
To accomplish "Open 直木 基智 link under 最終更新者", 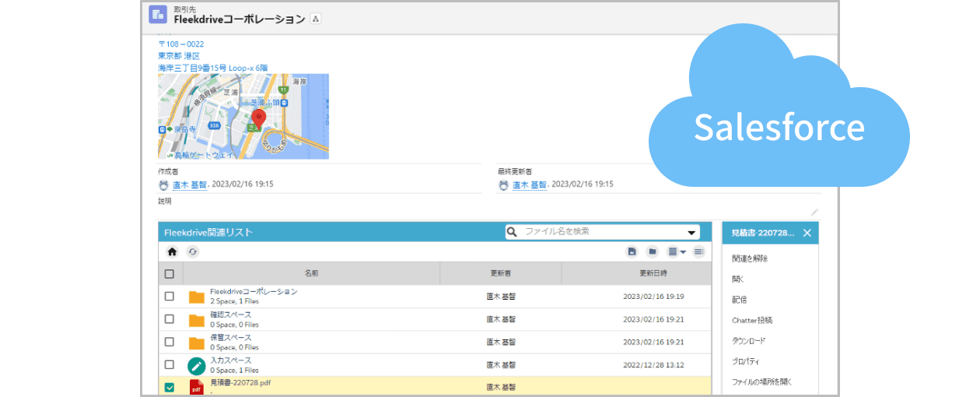I will [530, 185].
